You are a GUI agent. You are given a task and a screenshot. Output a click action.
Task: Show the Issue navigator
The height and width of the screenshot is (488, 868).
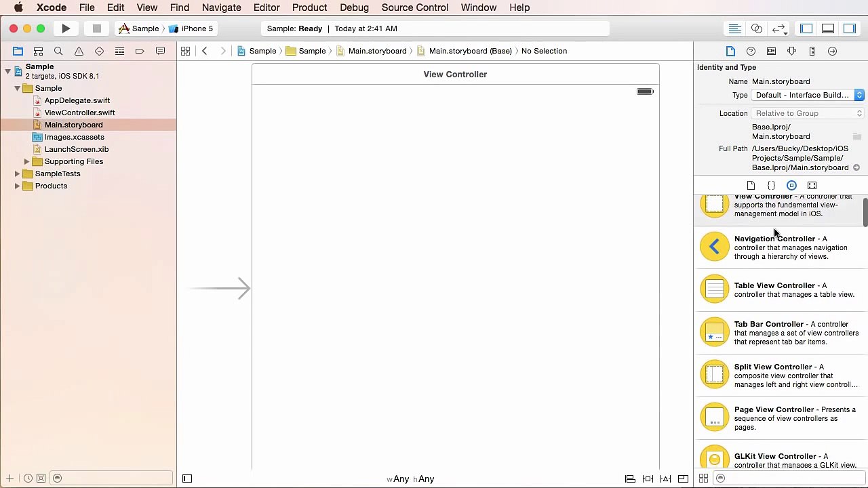(79, 51)
